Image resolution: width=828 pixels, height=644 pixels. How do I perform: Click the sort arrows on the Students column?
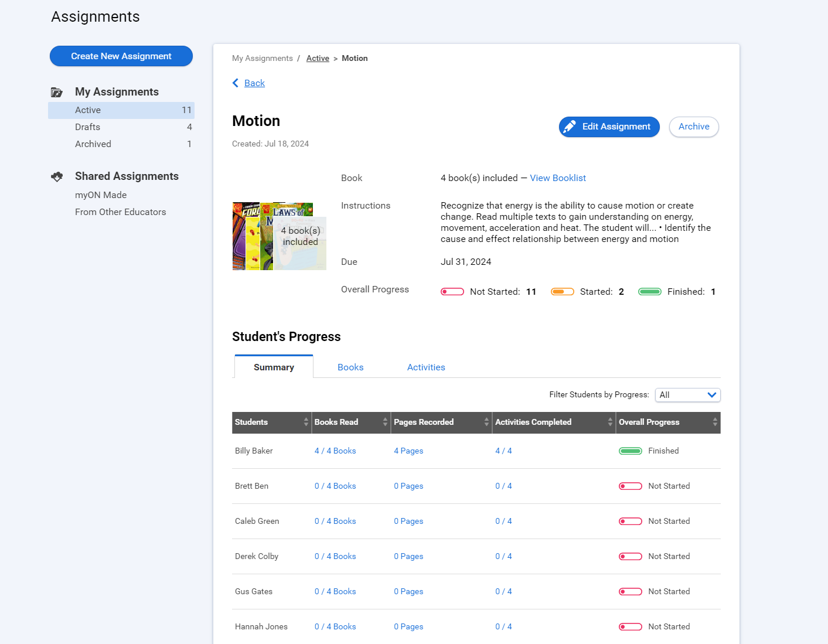click(x=305, y=422)
